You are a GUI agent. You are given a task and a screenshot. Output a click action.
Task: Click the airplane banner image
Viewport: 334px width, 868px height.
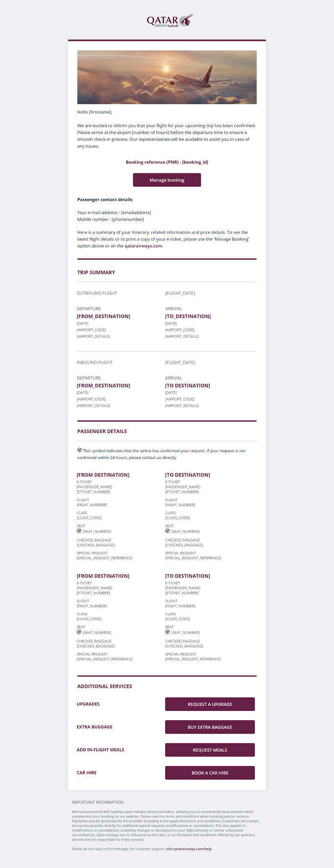(167, 77)
